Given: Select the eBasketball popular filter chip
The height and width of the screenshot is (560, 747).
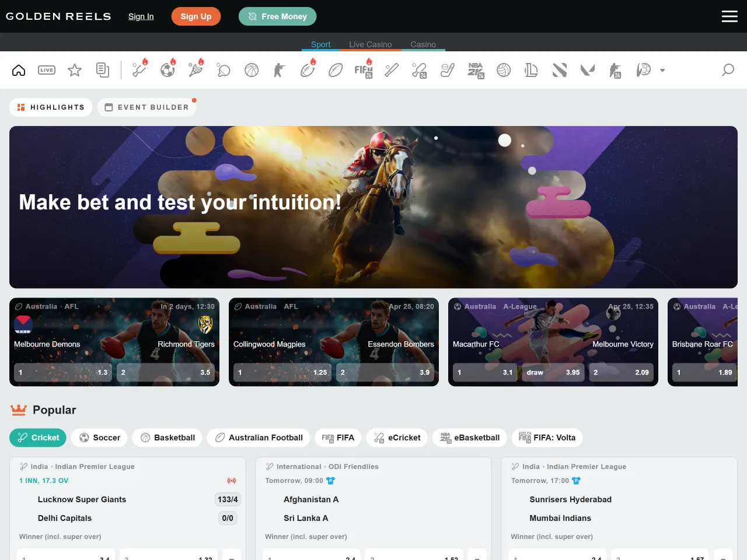Looking at the screenshot, I should tap(469, 438).
